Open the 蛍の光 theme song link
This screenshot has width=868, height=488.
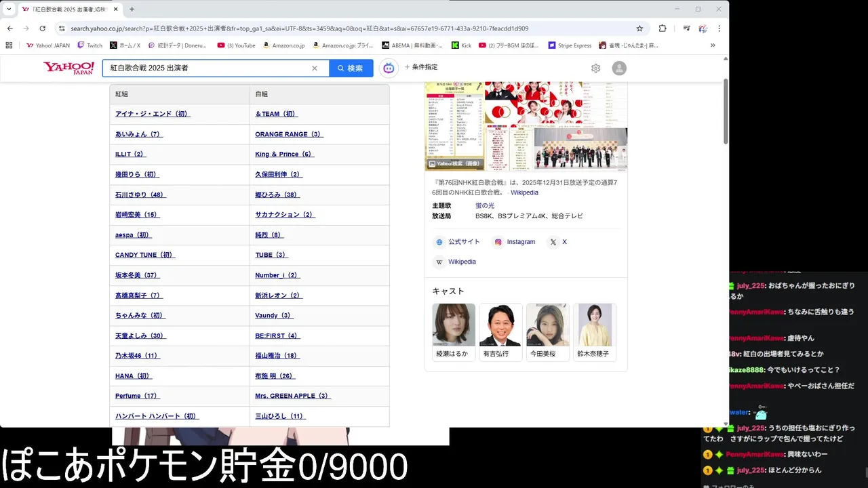485,205
